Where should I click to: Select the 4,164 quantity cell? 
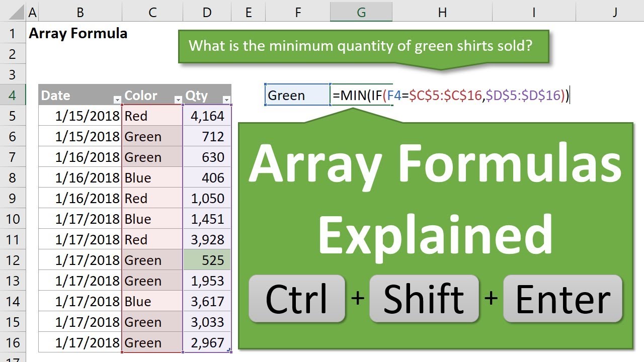tap(207, 116)
